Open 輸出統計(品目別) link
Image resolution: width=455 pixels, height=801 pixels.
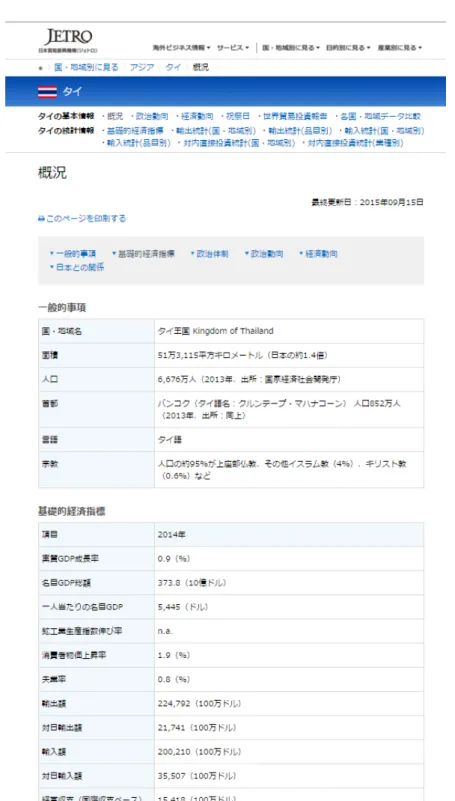(300, 131)
